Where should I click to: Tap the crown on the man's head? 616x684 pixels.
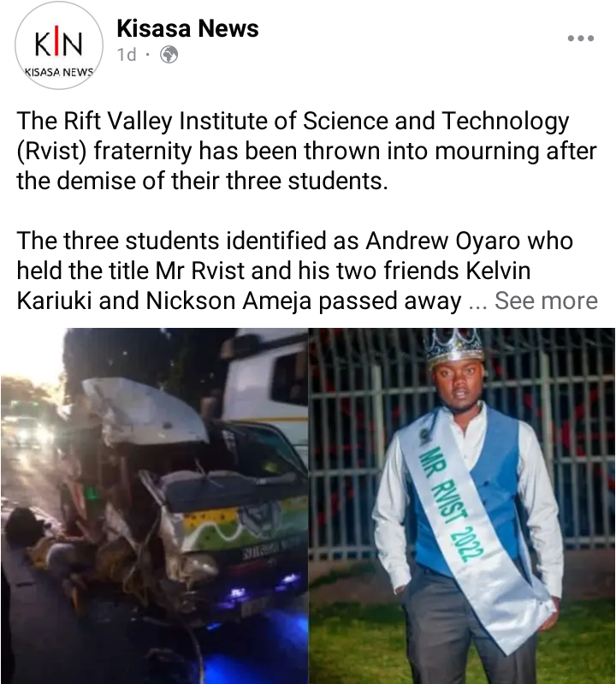click(454, 347)
